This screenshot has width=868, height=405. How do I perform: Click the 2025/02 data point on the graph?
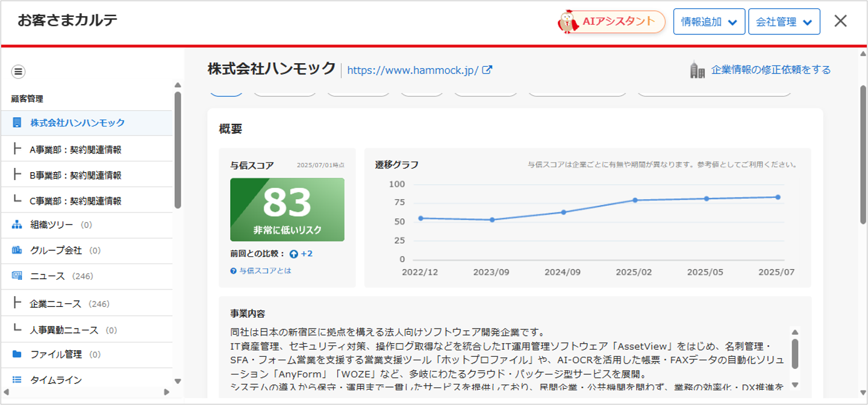pyautogui.click(x=634, y=200)
